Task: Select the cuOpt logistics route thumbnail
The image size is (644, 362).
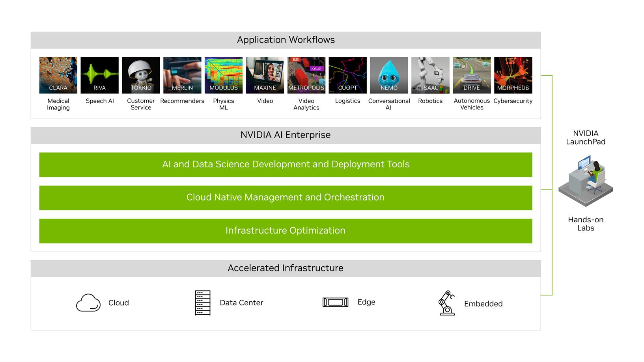Action: [347, 75]
